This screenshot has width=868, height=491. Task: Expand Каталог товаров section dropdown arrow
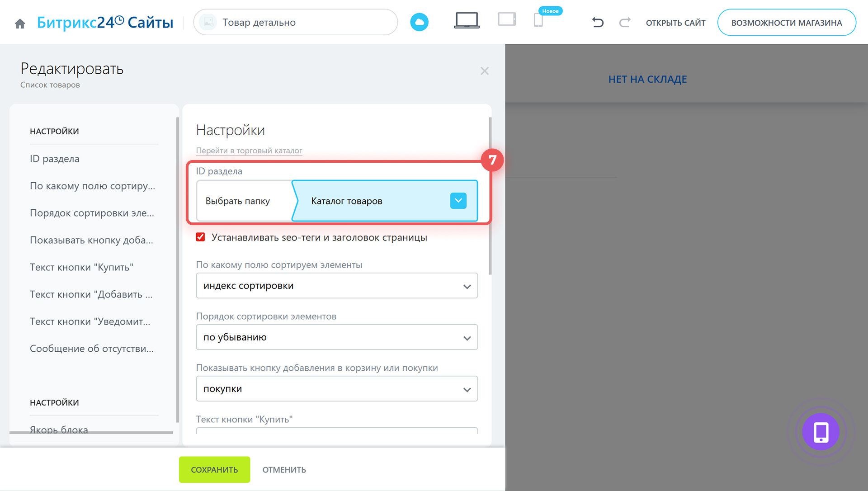click(458, 201)
